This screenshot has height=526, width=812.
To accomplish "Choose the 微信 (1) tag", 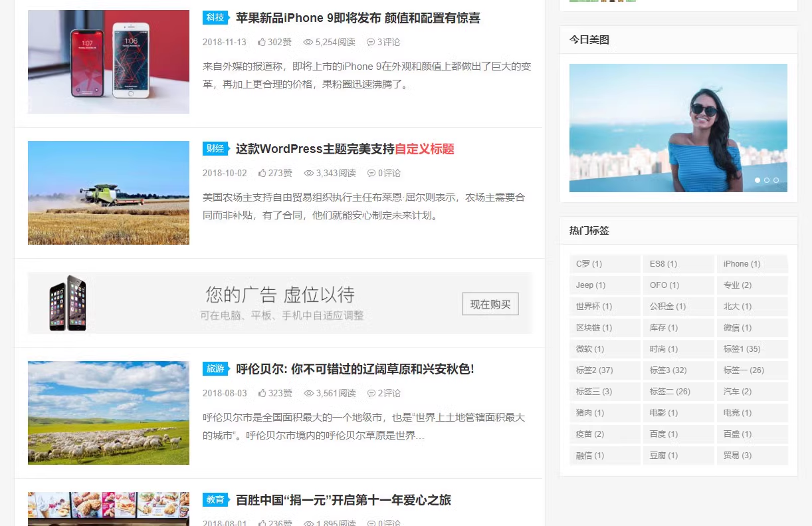I will click(752, 328).
